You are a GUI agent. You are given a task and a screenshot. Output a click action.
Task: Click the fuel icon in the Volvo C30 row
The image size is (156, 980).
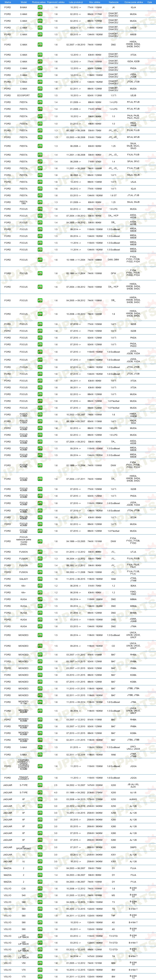[x=40, y=889]
